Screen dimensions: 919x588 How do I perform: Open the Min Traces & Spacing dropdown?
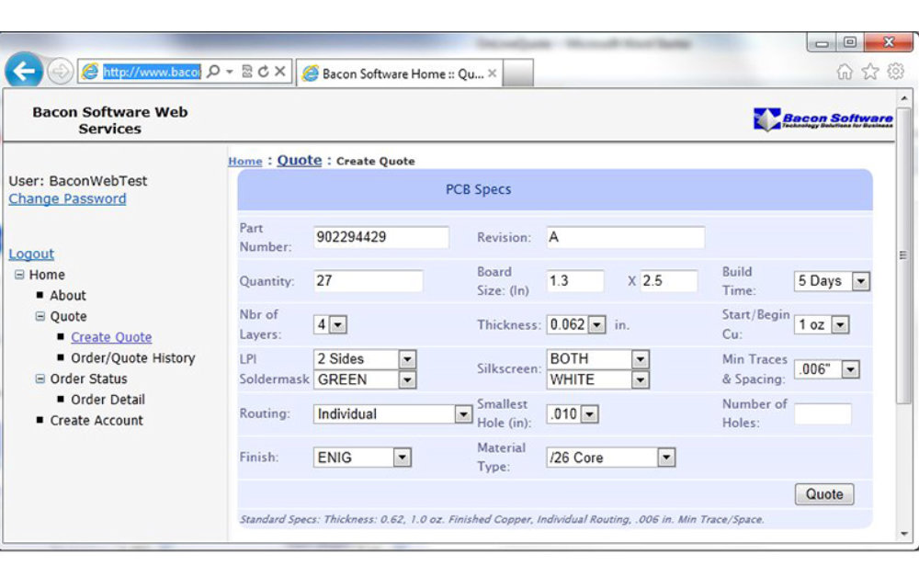coord(827,369)
